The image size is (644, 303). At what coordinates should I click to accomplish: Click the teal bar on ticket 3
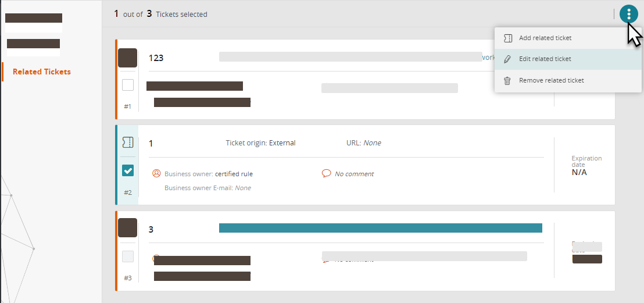tap(380, 228)
